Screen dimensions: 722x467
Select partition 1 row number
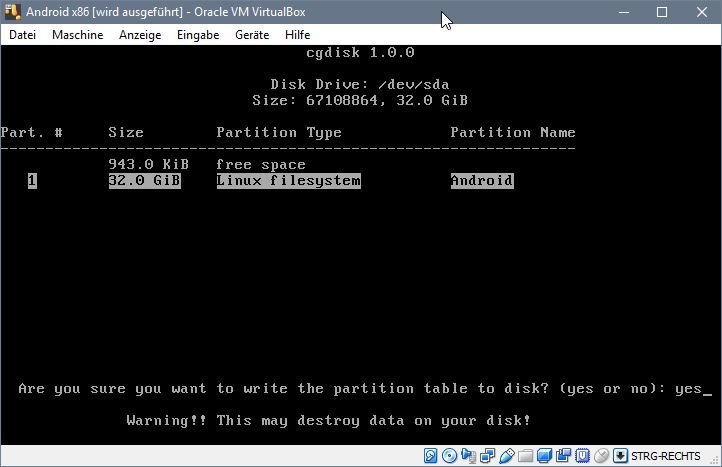(32, 181)
